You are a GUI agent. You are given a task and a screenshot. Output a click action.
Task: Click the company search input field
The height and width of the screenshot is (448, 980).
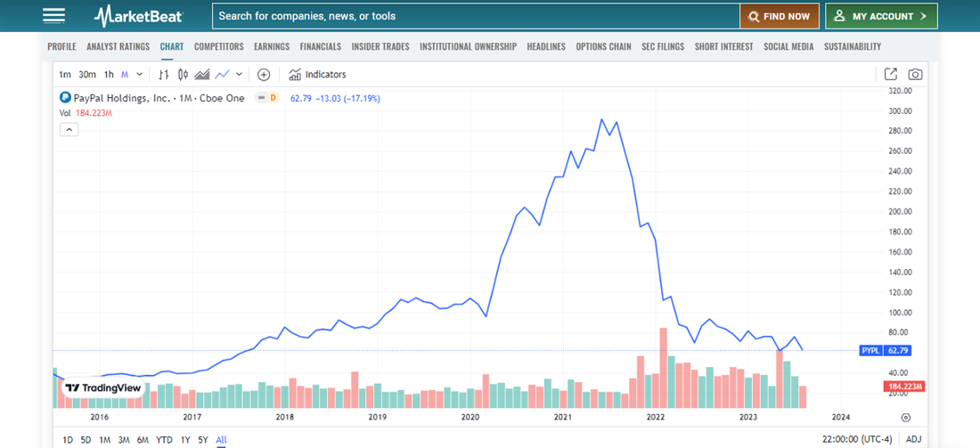click(475, 16)
